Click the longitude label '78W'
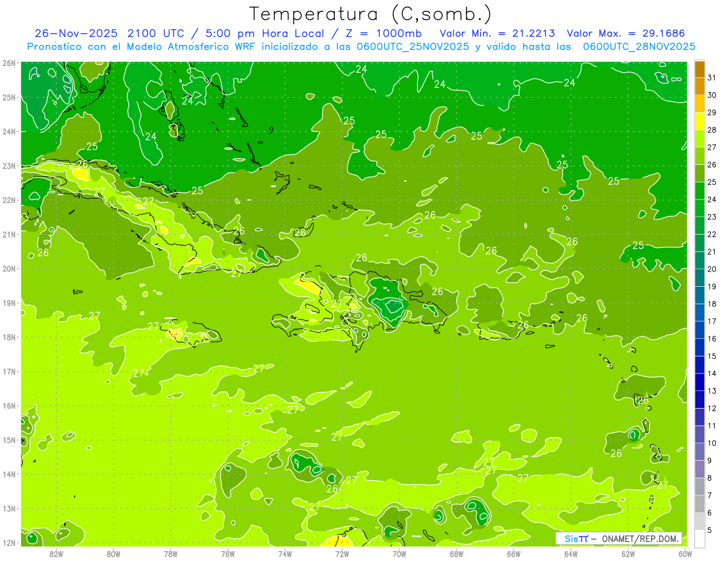Viewport: 728px width, 562px height. click(x=170, y=554)
